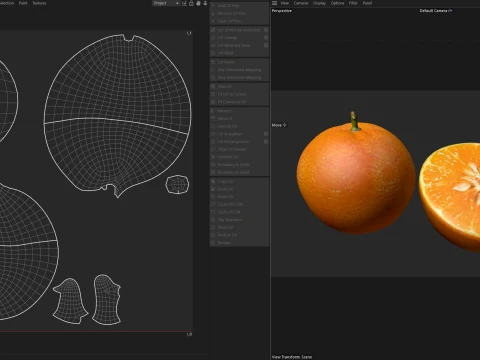
Task: Open the Project dropdown in UV editor
Action: click(x=166, y=3)
